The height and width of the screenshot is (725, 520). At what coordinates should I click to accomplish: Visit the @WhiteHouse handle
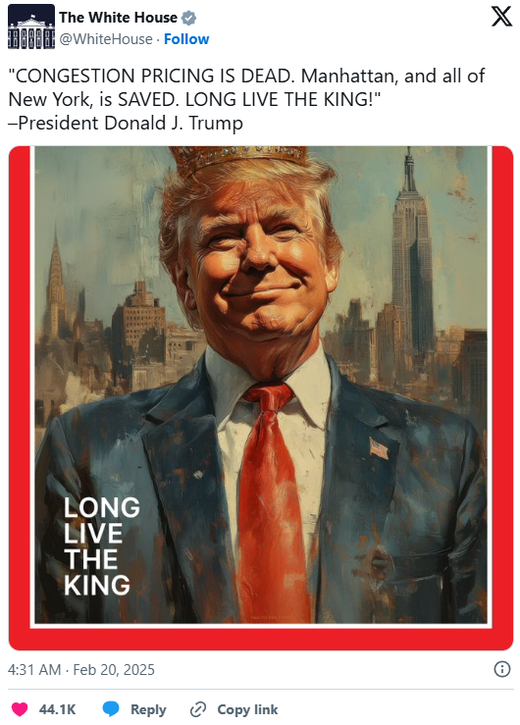(x=106, y=39)
